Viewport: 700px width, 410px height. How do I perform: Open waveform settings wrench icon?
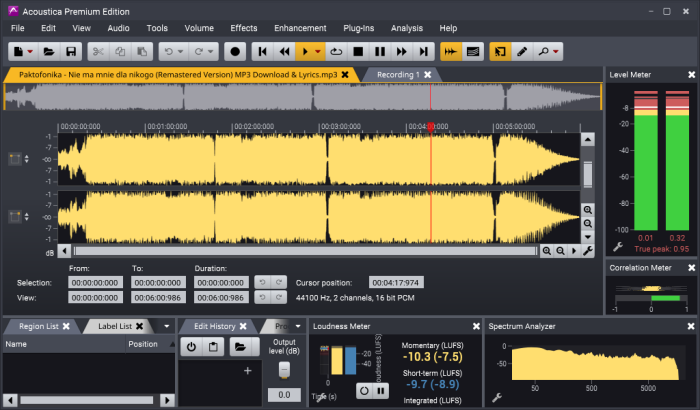pos(588,251)
